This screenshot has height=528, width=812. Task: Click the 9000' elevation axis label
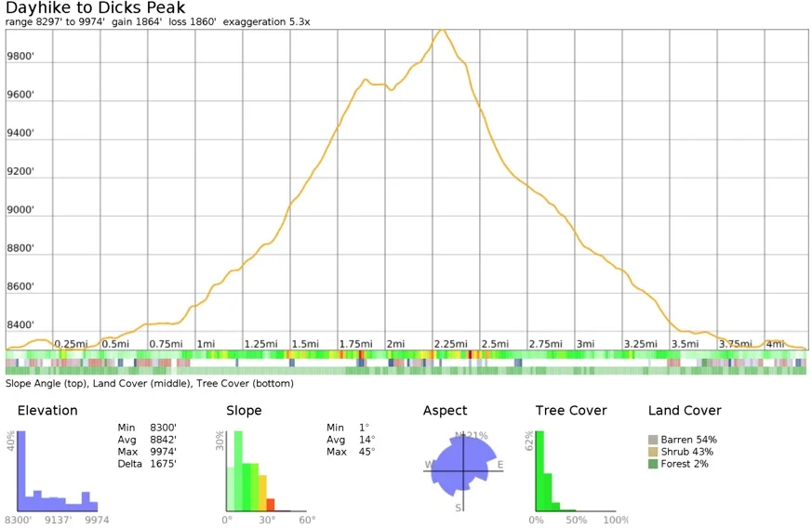tap(20, 210)
